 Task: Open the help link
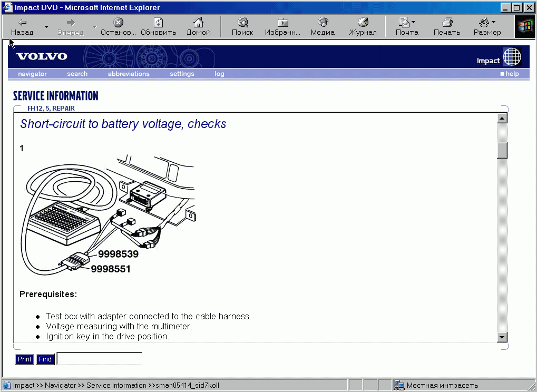pos(510,74)
